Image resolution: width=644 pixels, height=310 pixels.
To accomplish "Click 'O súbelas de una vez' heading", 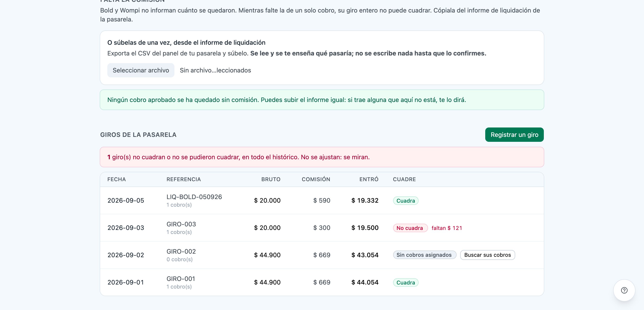I will coord(186,42).
